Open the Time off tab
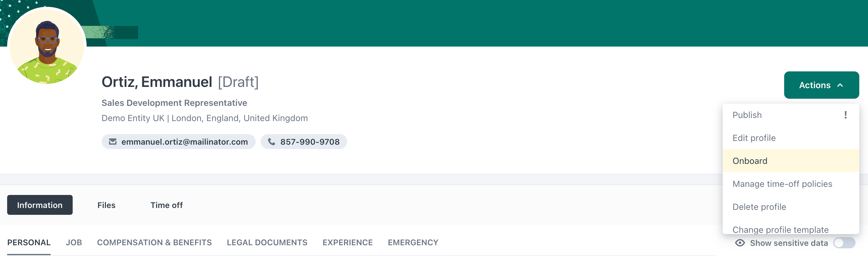 [x=166, y=205]
